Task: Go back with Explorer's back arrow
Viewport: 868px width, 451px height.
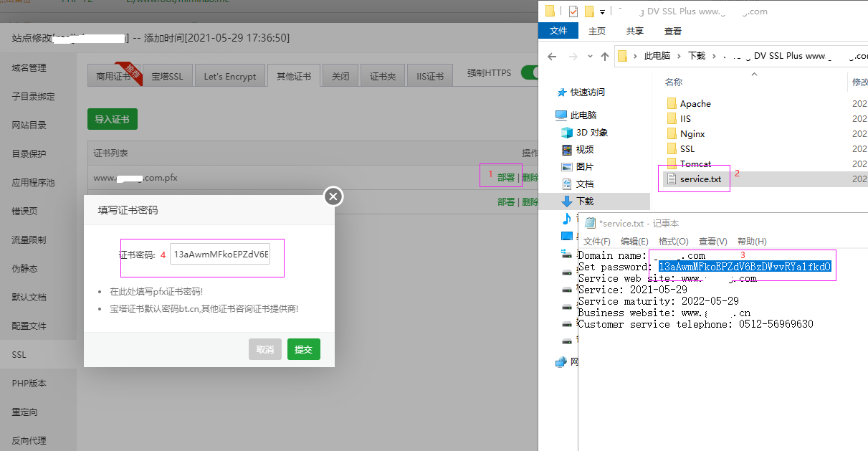Action: click(x=552, y=55)
